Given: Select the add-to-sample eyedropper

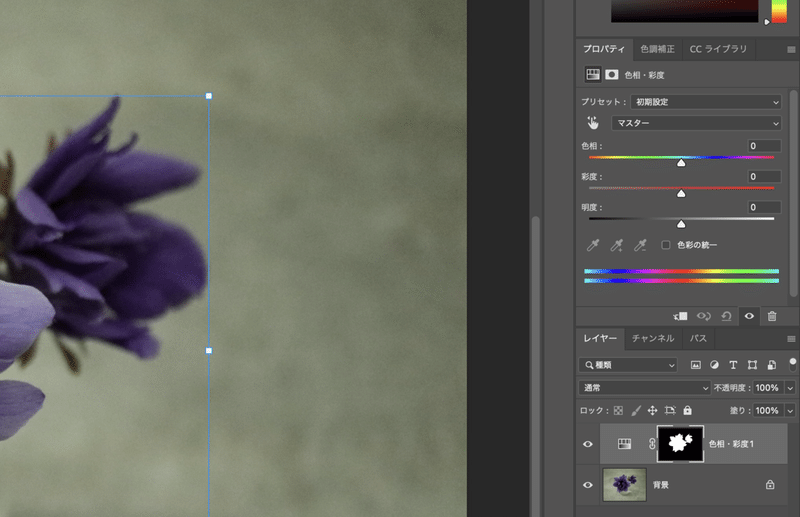Looking at the screenshot, I should click(616, 245).
